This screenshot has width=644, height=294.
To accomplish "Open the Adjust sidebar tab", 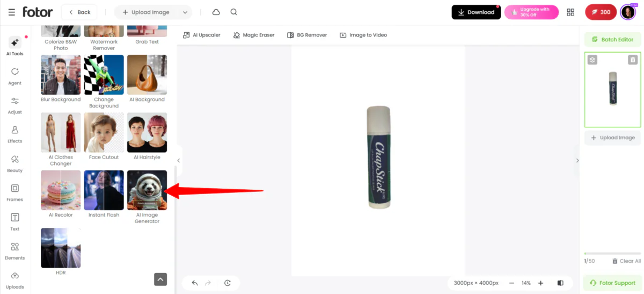I will coord(15,105).
